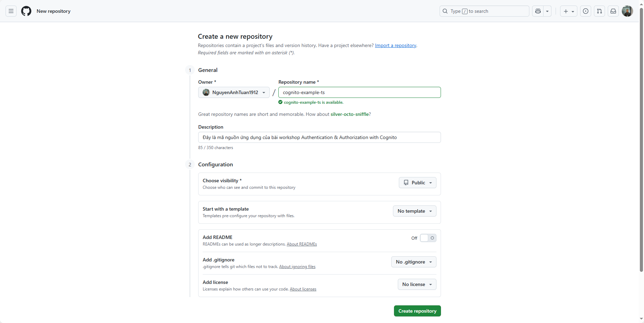This screenshot has height=323, width=644.
Task: Open the Copilot chat icon
Action: (538, 11)
